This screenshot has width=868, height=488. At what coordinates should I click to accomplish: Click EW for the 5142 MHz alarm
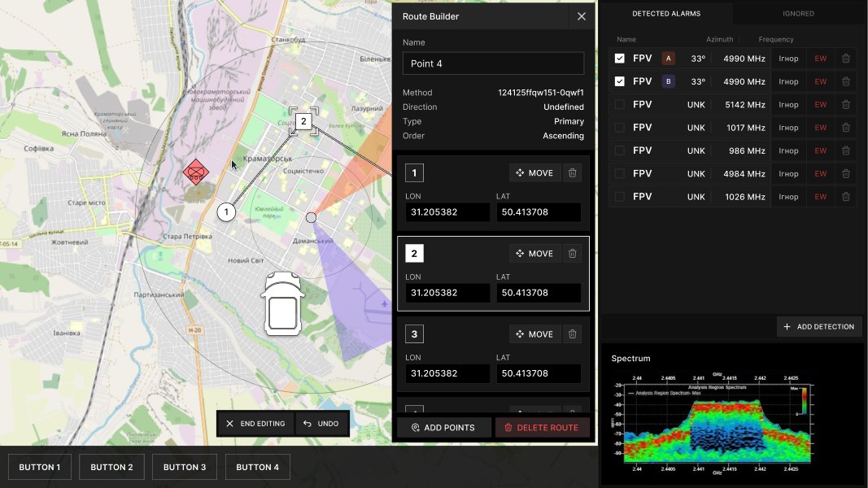pyautogui.click(x=820, y=104)
